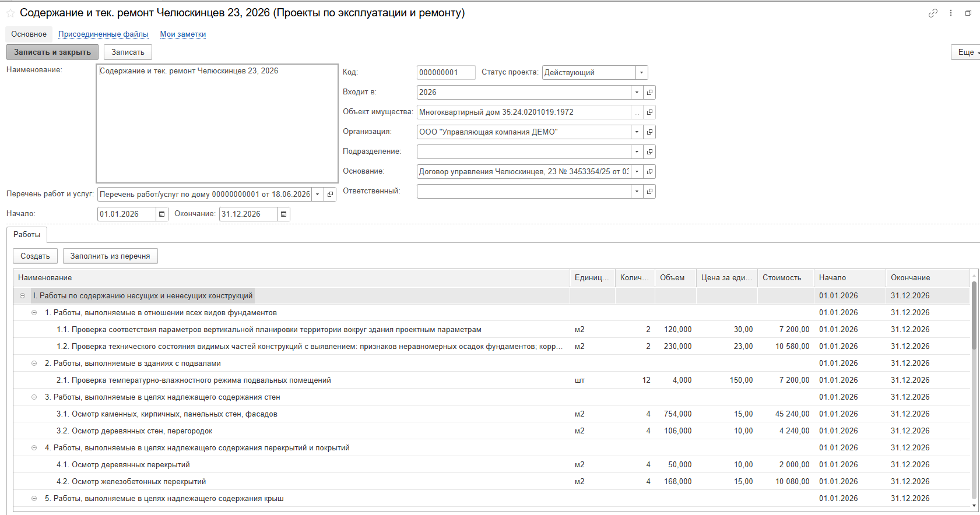Expand the 'Перечень работ и услуг' dropdown arrow
980x515 pixels.
pos(317,194)
